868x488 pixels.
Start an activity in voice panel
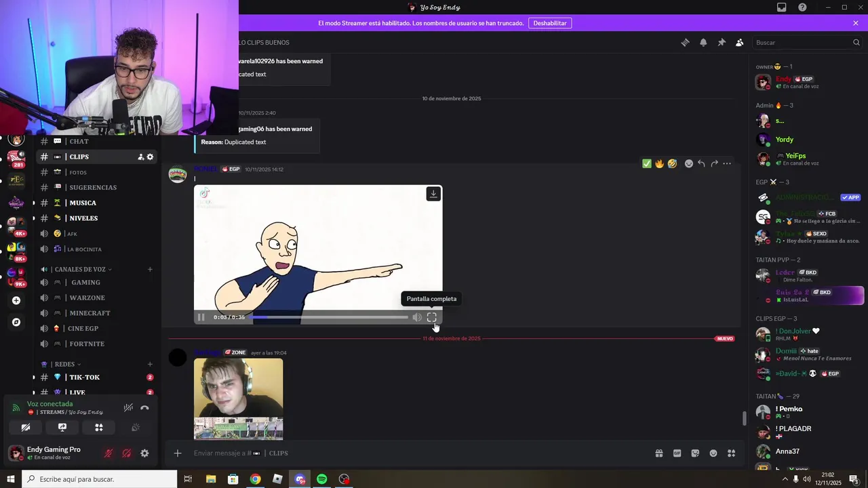99,428
